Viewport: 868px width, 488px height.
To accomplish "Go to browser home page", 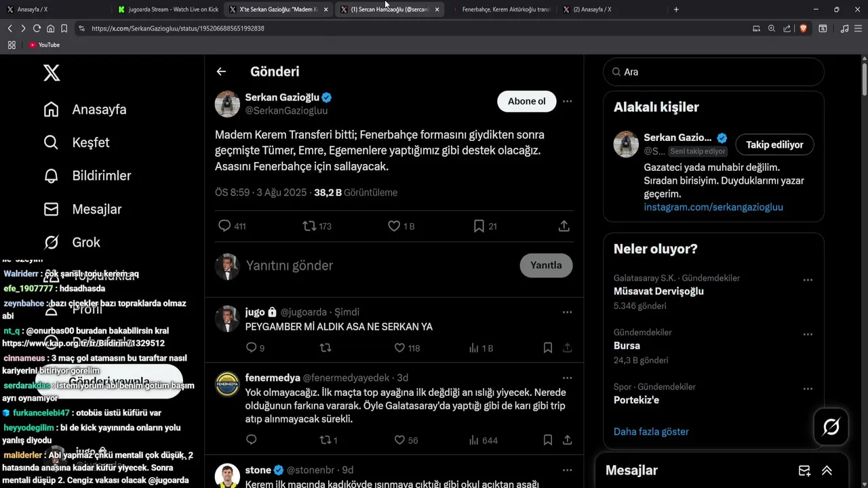I will point(50,28).
